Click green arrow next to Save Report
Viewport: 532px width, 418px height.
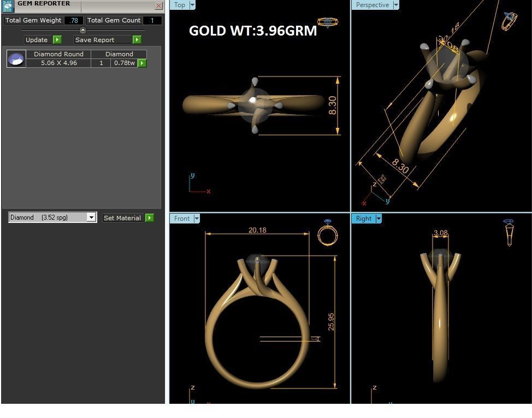coord(137,40)
